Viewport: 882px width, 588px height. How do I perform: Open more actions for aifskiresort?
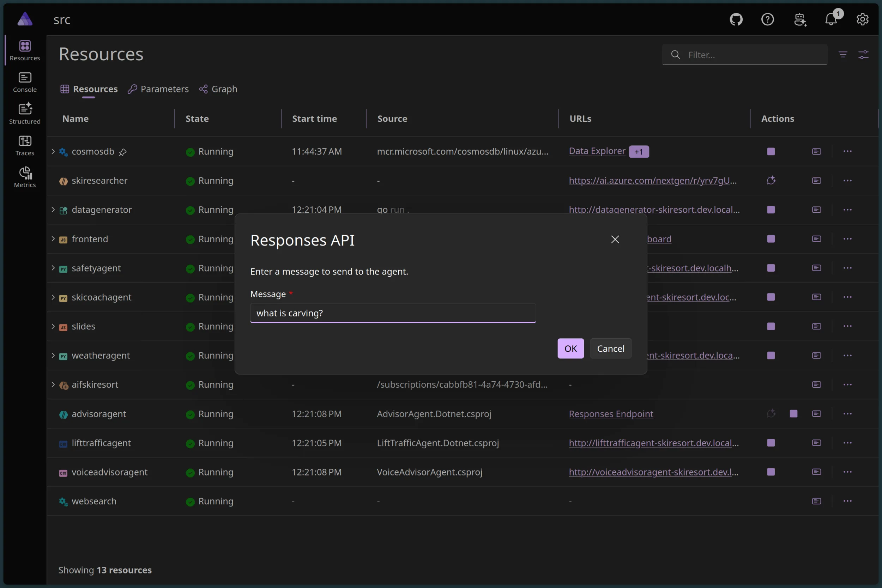pos(847,385)
